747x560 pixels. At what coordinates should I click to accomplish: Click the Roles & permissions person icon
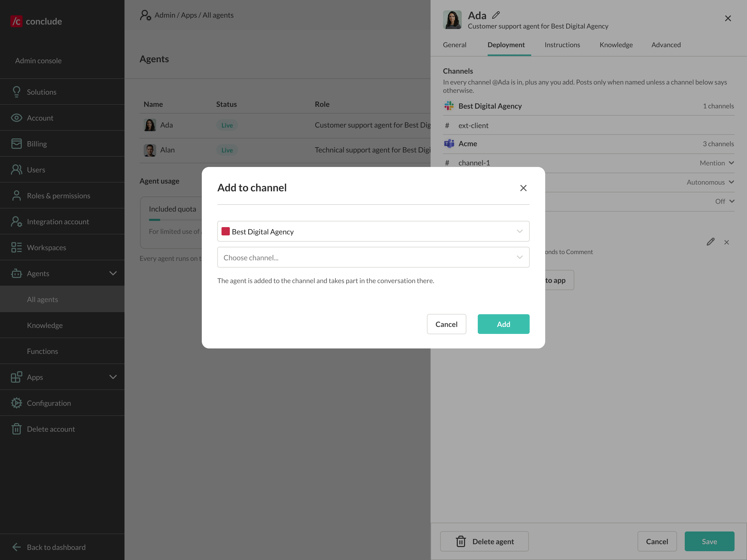pos(16,195)
